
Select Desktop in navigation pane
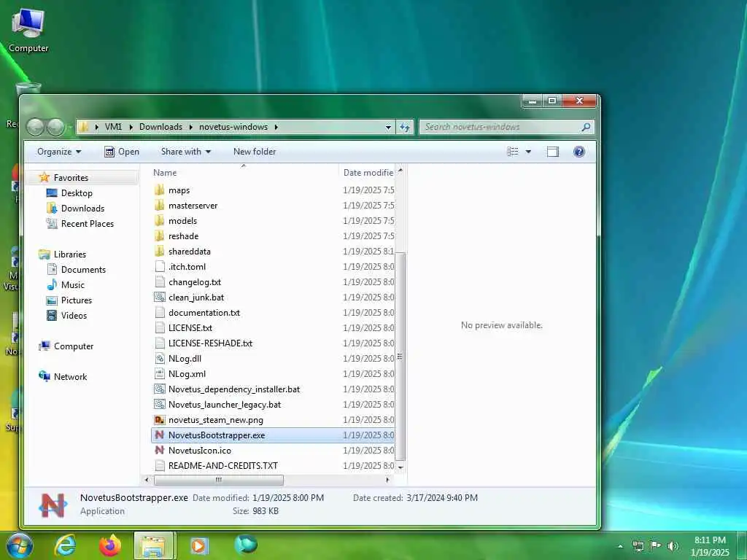coord(76,192)
